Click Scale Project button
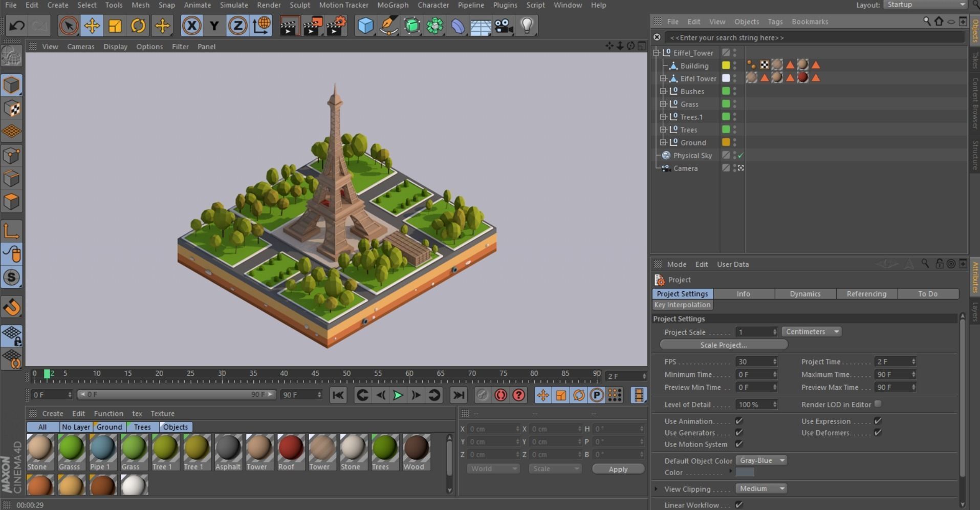This screenshot has height=510, width=980. [x=724, y=345]
